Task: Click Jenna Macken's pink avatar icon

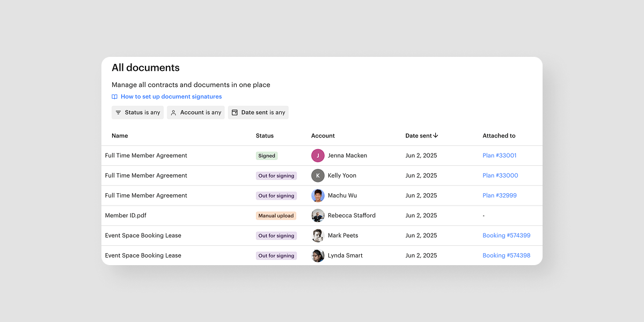Action: pos(318,156)
